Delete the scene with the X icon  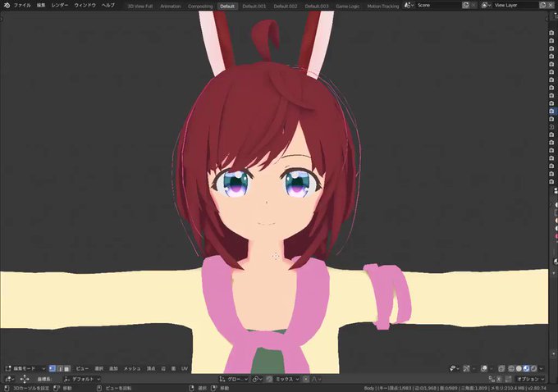[473, 6]
